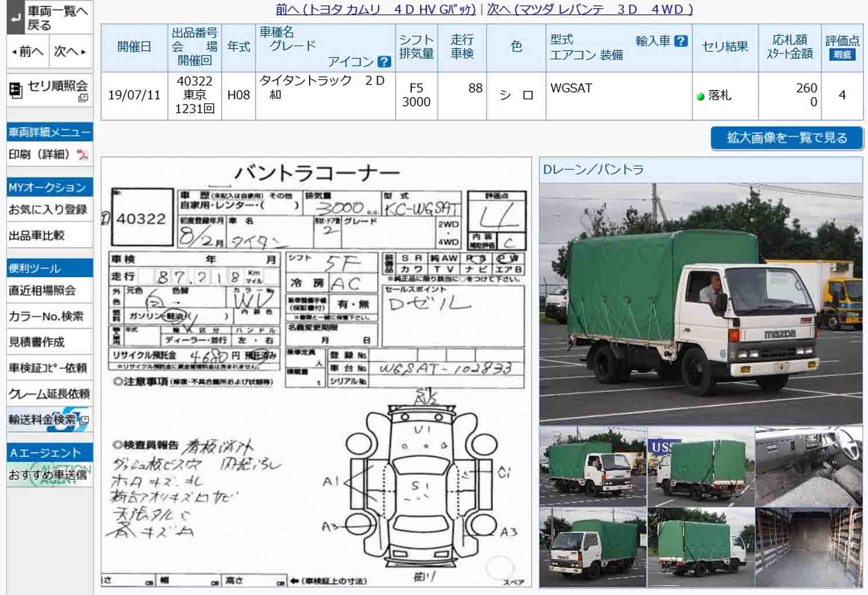Click the PDF icon beside 印刷（詳細）
This screenshot has width=868, height=595.
pos(82,155)
